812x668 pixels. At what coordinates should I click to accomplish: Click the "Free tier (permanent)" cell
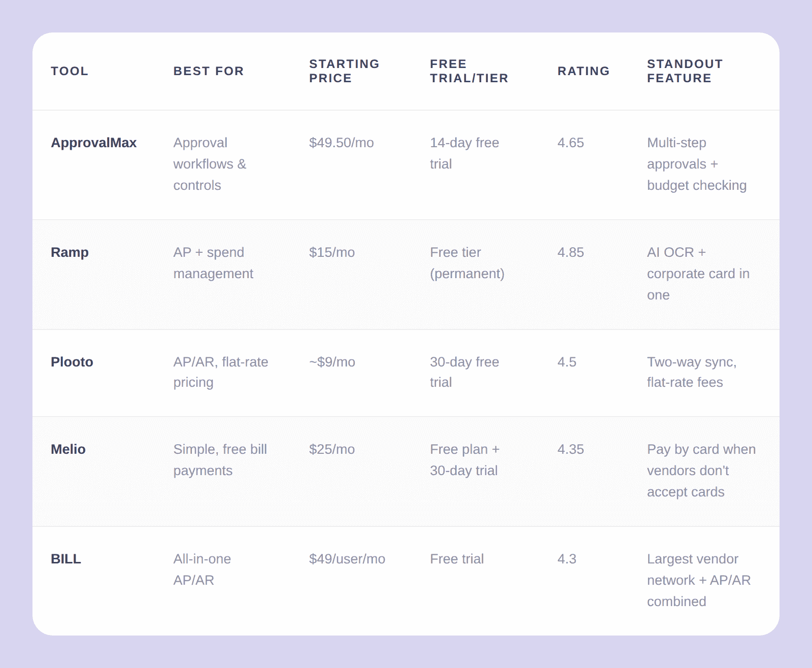467,263
